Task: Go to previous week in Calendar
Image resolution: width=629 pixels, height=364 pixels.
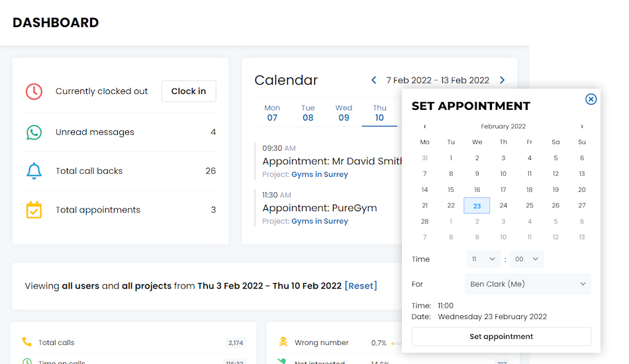Action: pos(373,80)
